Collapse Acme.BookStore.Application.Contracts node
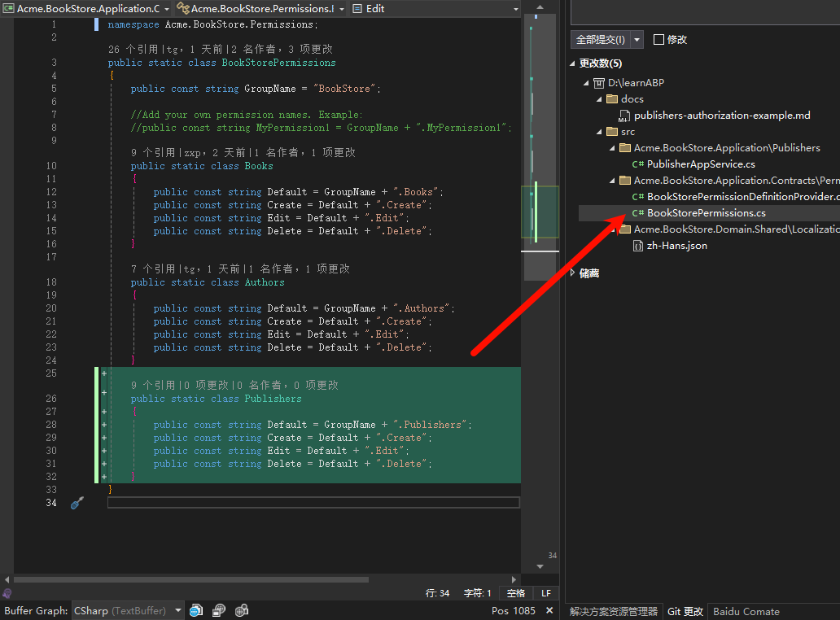Viewport: 840px width, 620px height. point(612,181)
